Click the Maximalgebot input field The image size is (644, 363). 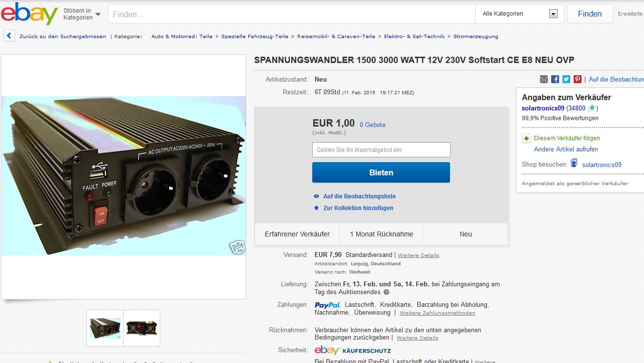tap(381, 149)
